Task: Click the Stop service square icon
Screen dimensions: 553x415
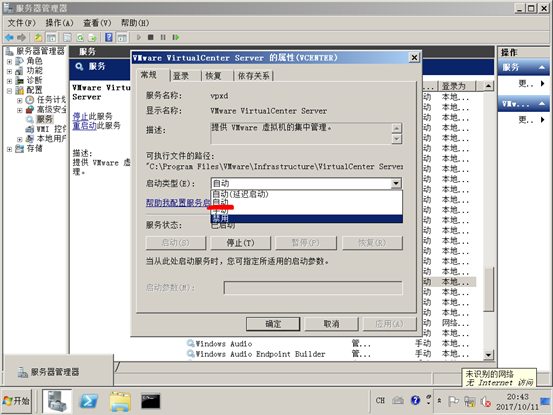Action: 151,37
